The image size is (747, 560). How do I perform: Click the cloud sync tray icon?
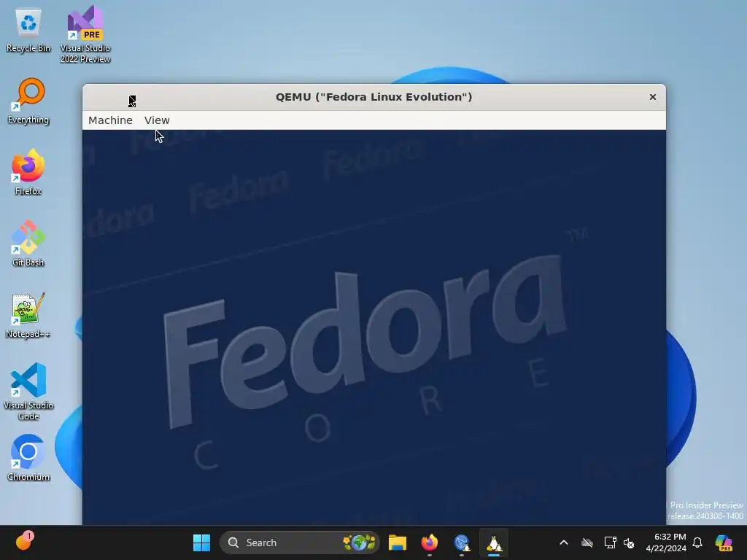(587, 542)
